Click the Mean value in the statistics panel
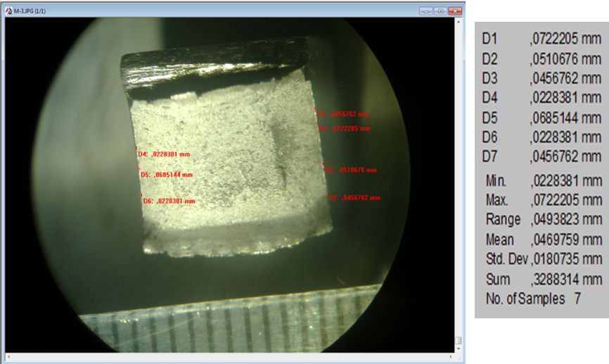This screenshot has height=364, width=609. (x=567, y=240)
